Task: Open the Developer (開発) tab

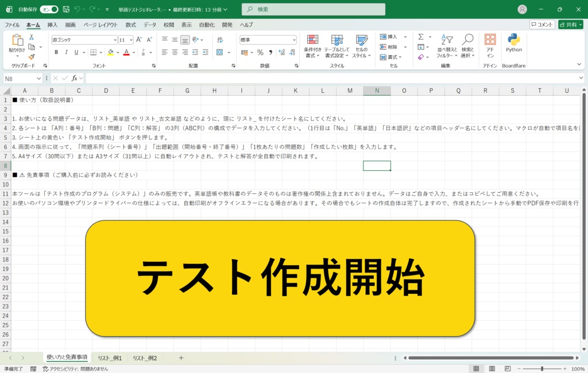Action: tap(227, 25)
